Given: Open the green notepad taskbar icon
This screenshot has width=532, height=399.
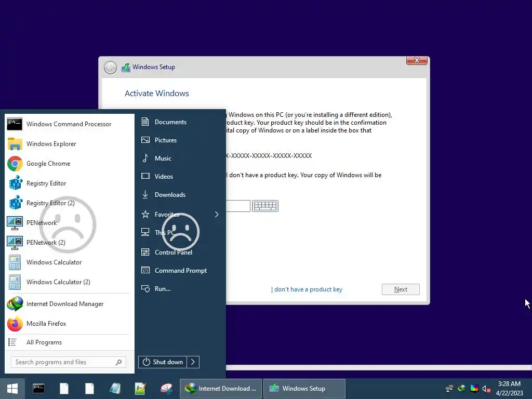Looking at the screenshot, I should (140, 389).
